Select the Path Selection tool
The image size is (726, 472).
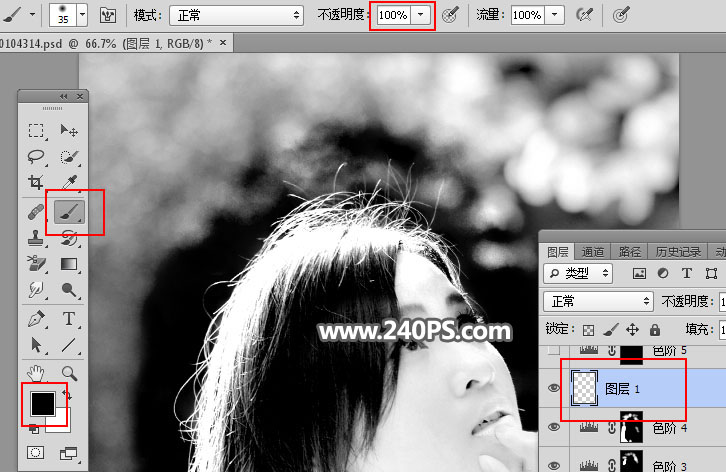36,345
